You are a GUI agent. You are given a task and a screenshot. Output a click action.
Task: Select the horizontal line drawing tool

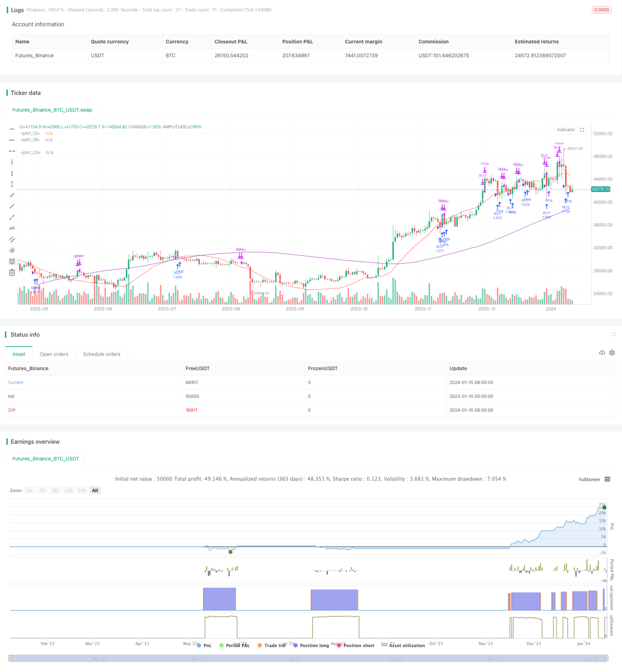tap(12, 129)
